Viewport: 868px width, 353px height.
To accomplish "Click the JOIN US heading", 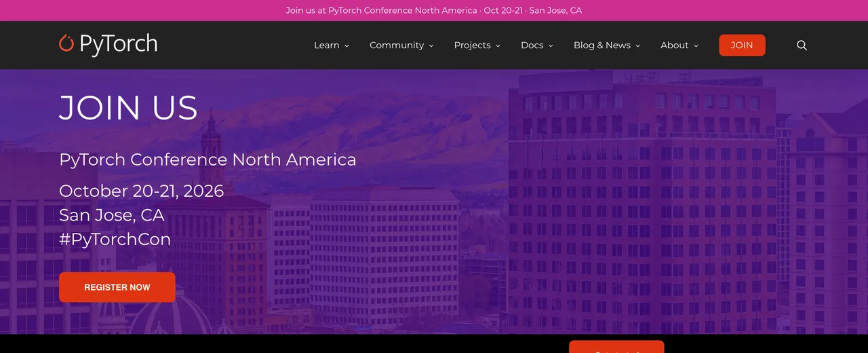I will [x=128, y=108].
